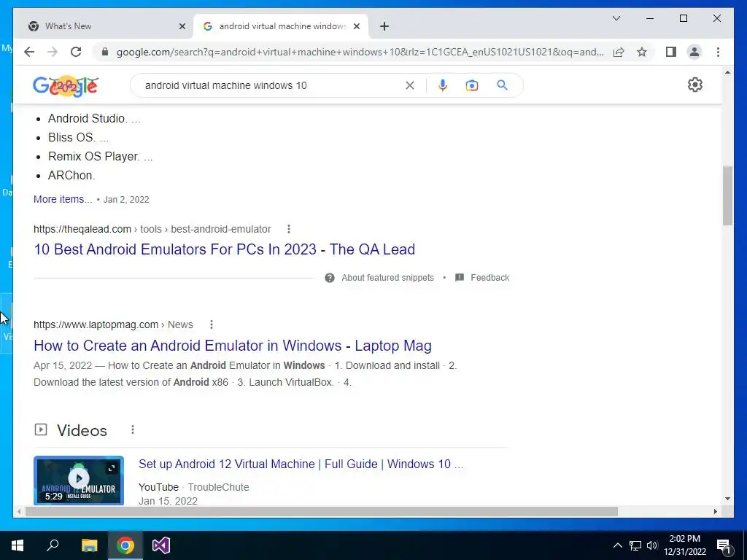Viewport: 747px width, 560px height.
Task: Send snippet Feedback
Action: (x=489, y=278)
